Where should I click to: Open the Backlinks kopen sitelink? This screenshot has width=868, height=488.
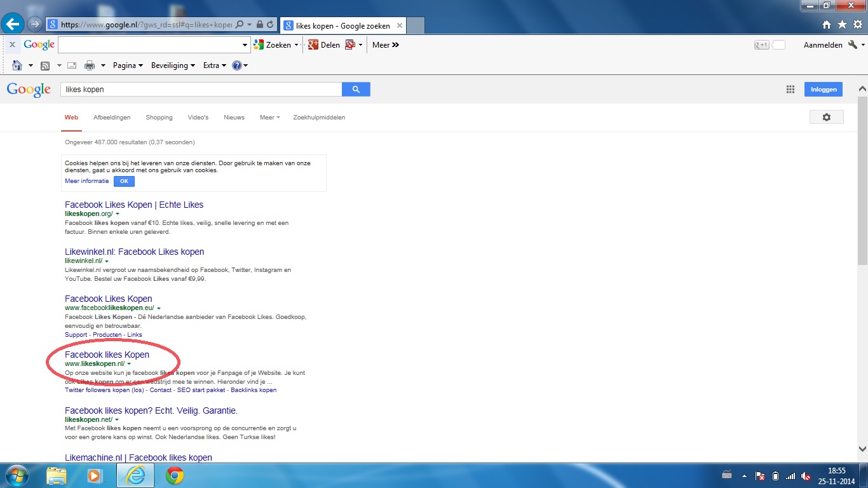254,390
